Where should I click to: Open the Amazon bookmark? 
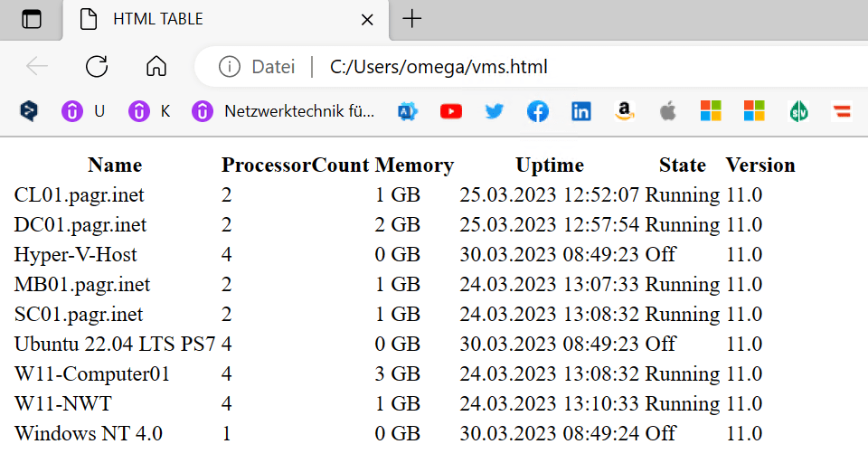point(624,111)
